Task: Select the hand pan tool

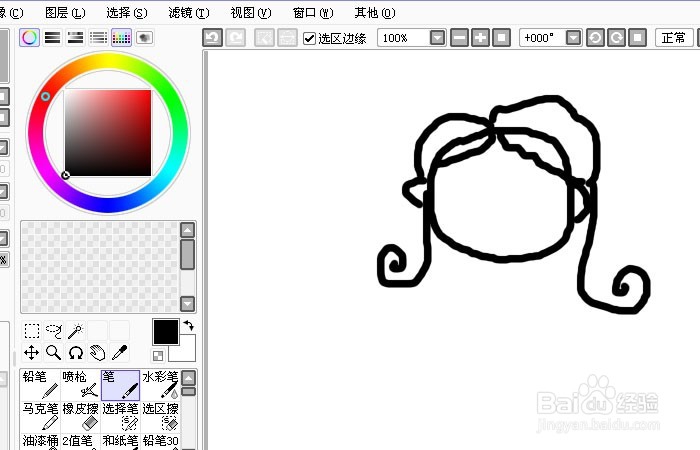Action: click(x=97, y=353)
